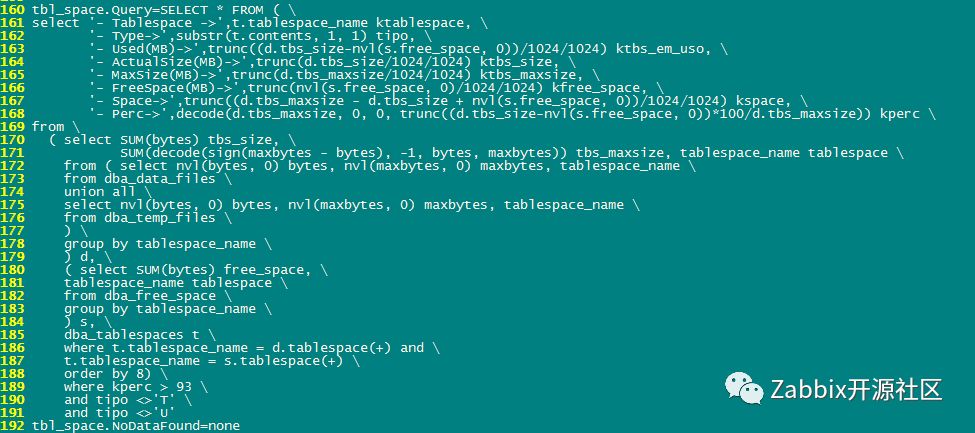This screenshot has height=433, width=975.
Task: Click the dba_free_space table name
Action: tap(159, 296)
